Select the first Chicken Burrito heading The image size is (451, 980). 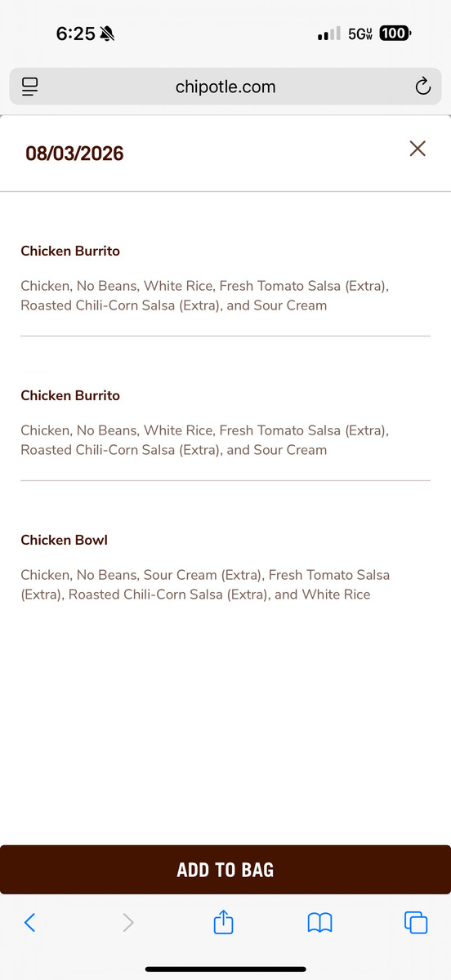[x=70, y=251]
